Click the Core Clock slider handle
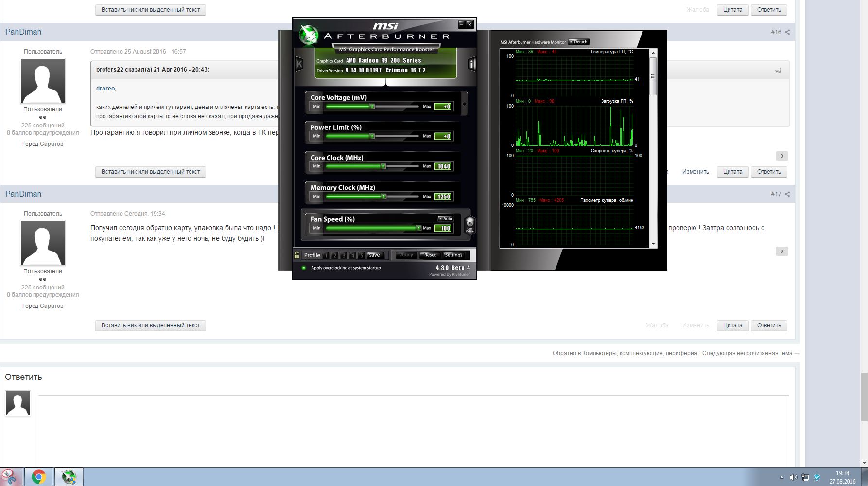The height and width of the screenshot is (486, 868). click(x=383, y=166)
